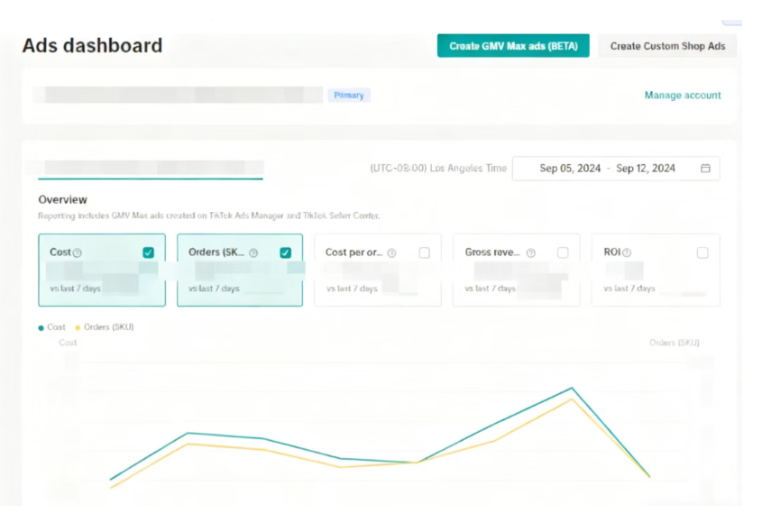
Task: Select the blurred tab above Overview
Action: tap(151, 168)
